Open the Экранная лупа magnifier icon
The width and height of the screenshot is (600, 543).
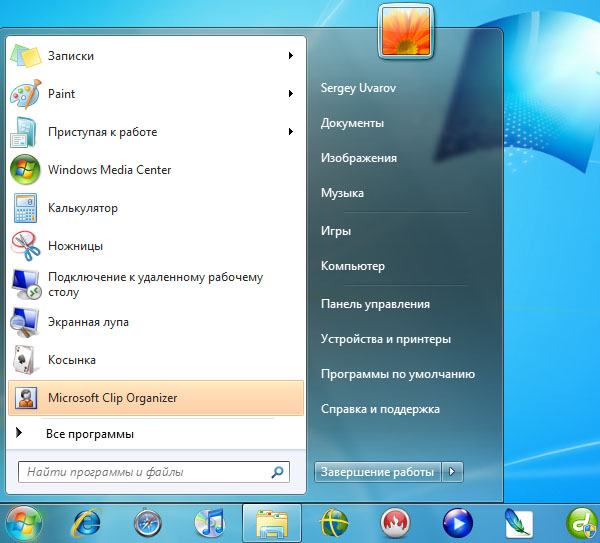(24, 322)
